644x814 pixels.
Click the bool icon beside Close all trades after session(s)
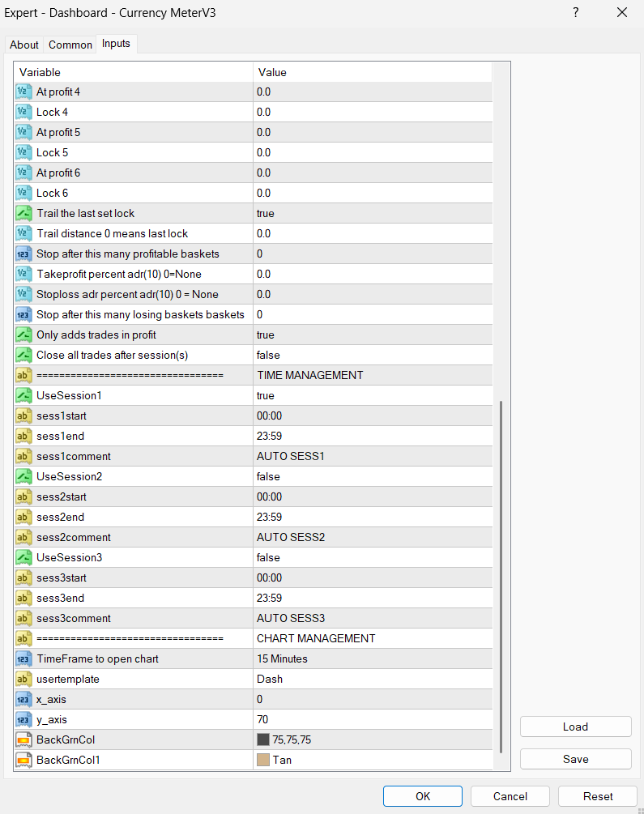pos(23,355)
